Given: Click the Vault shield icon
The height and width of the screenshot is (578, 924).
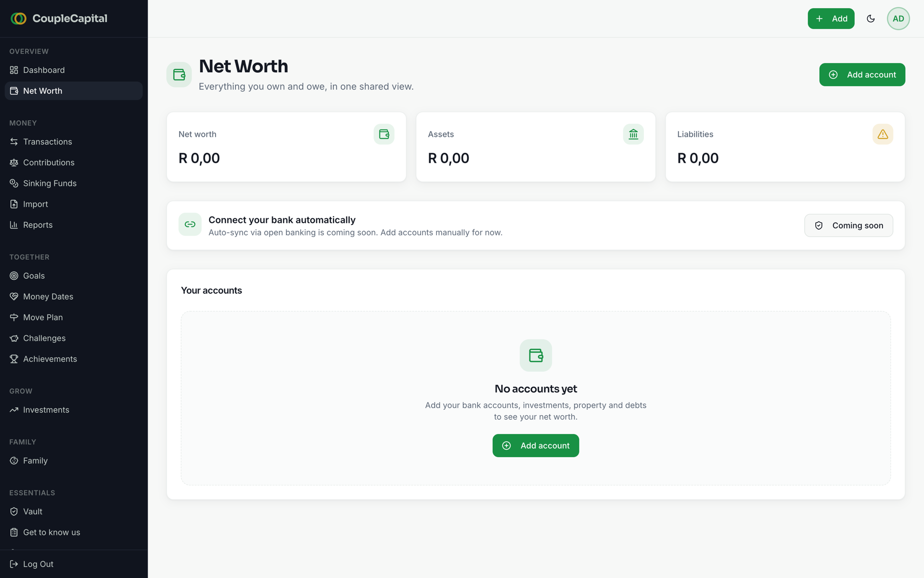Looking at the screenshot, I should 14,512.
